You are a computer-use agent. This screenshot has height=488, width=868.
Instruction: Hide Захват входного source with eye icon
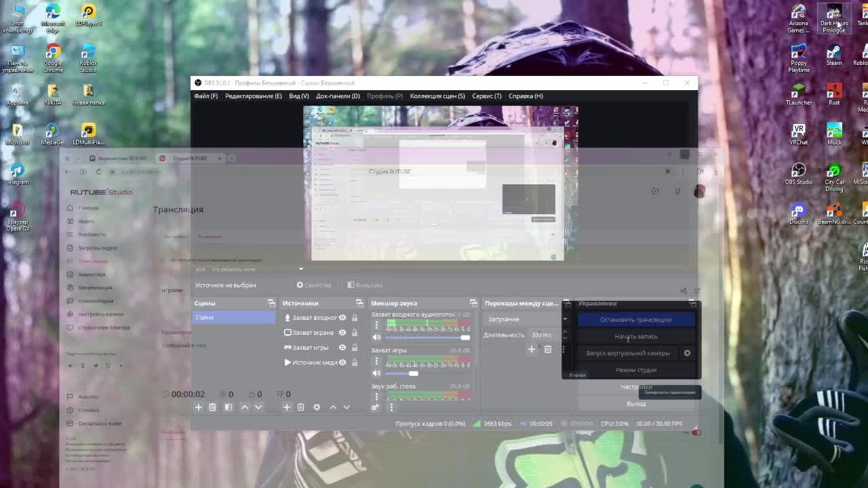pos(342,317)
